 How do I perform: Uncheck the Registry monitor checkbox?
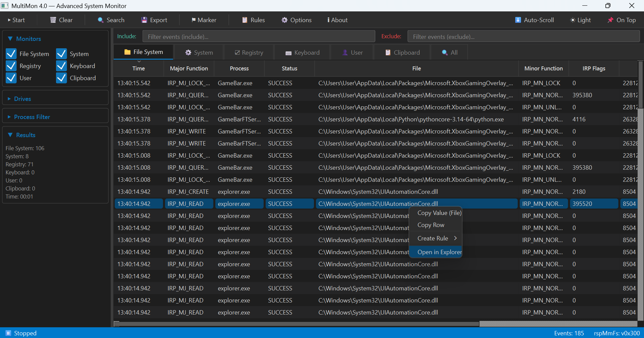coord(11,66)
